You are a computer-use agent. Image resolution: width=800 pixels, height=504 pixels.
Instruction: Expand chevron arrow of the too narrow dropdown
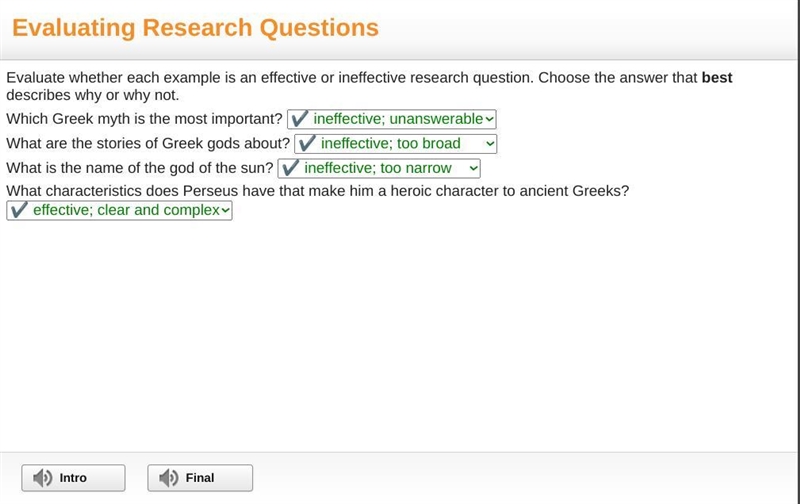(473, 168)
